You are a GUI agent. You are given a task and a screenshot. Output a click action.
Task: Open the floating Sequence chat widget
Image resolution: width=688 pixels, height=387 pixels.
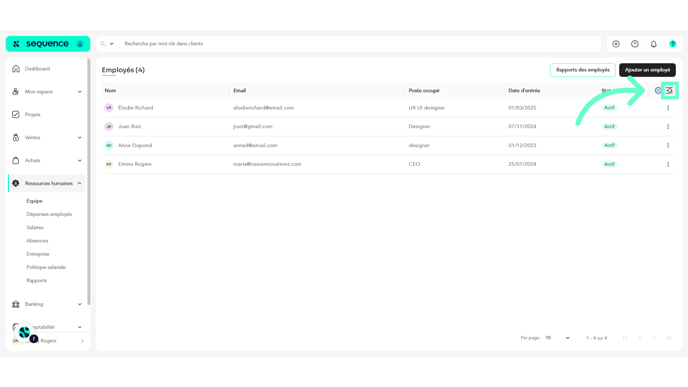pyautogui.click(x=25, y=333)
